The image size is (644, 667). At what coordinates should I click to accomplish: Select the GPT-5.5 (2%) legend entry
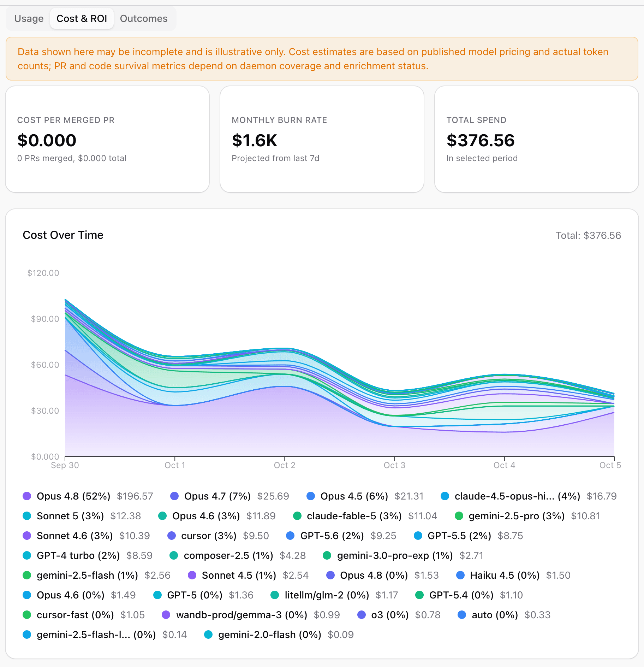(469, 536)
